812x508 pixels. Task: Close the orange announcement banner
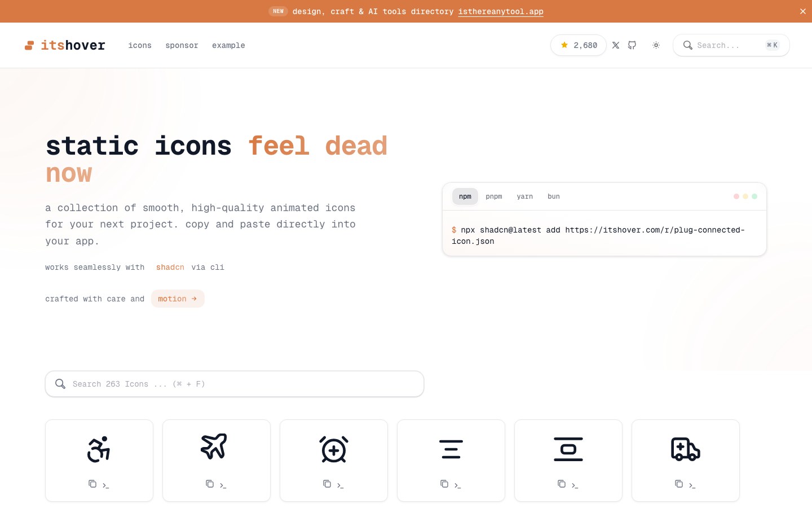click(x=803, y=11)
